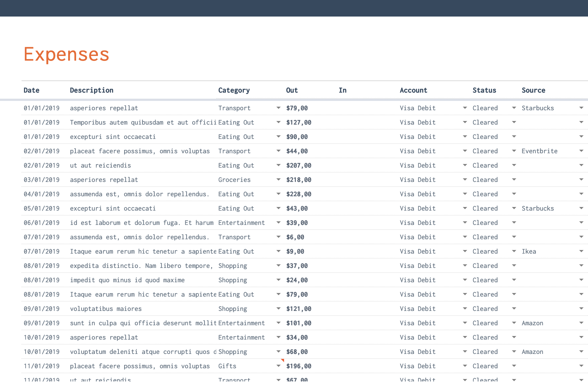Image resolution: width=588 pixels, height=387 pixels.
Task: Select the Starbucks source on 05/01/2019 row
Action: point(538,208)
